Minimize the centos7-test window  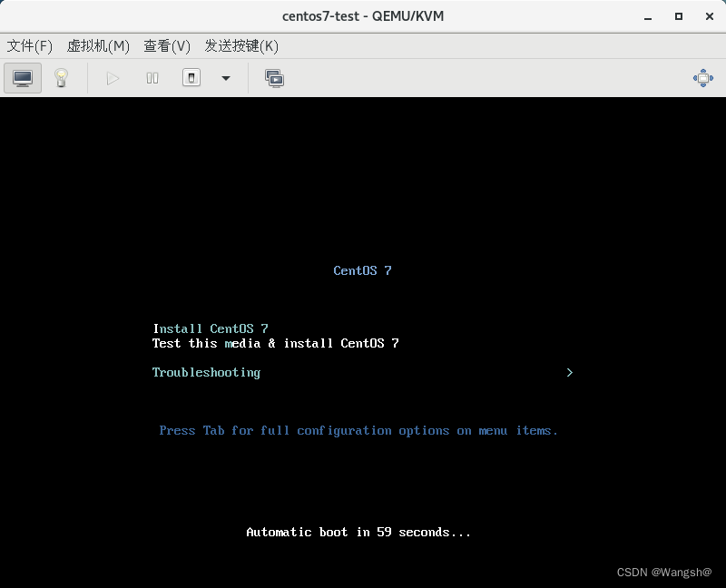pyautogui.click(x=648, y=16)
